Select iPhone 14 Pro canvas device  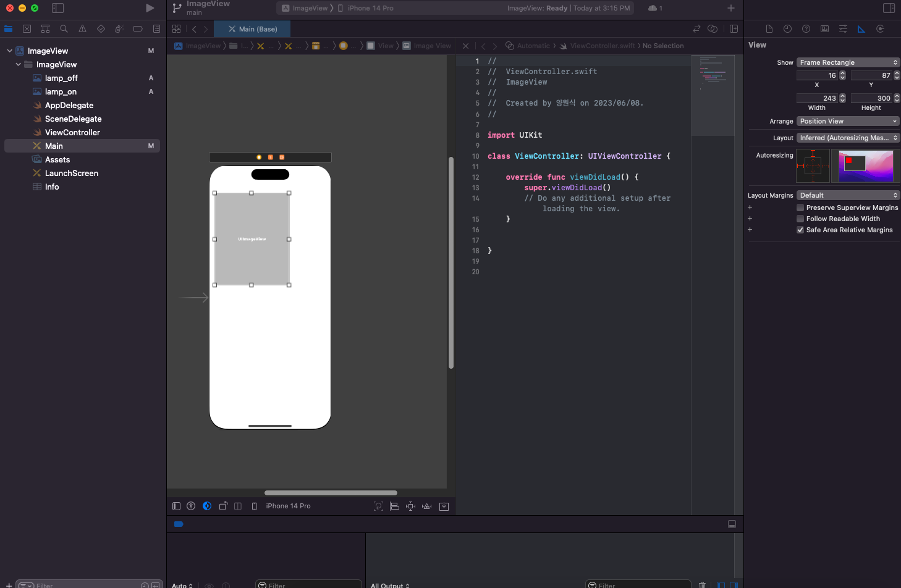(281, 506)
